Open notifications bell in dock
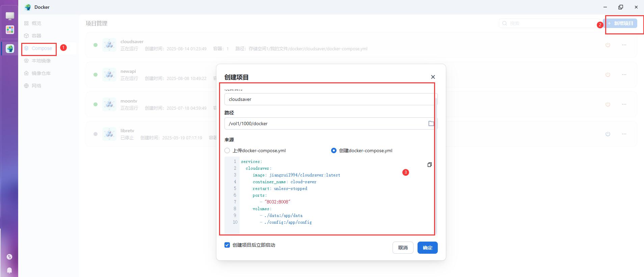The width and height of the screenshot is (644, 277). pyautogui.click(x=9, y=270)
